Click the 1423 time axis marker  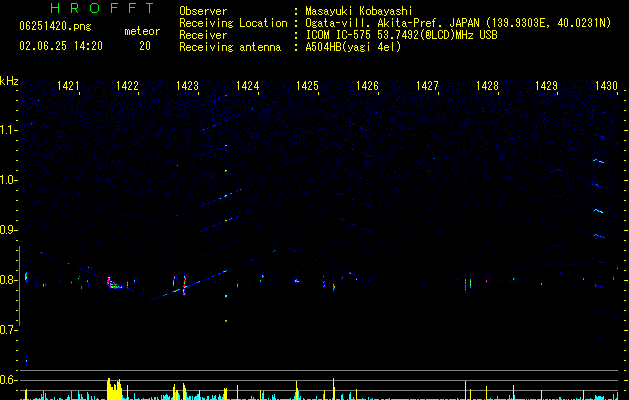[187, 85]
